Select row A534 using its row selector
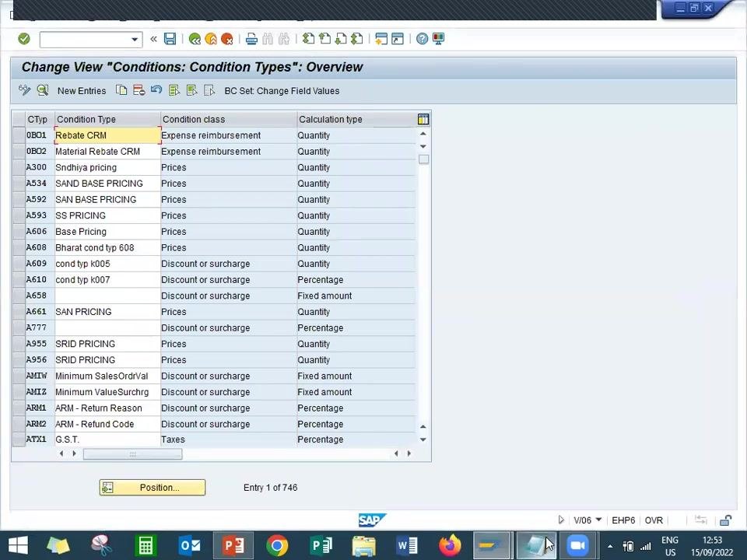 (x=19, y=184)
